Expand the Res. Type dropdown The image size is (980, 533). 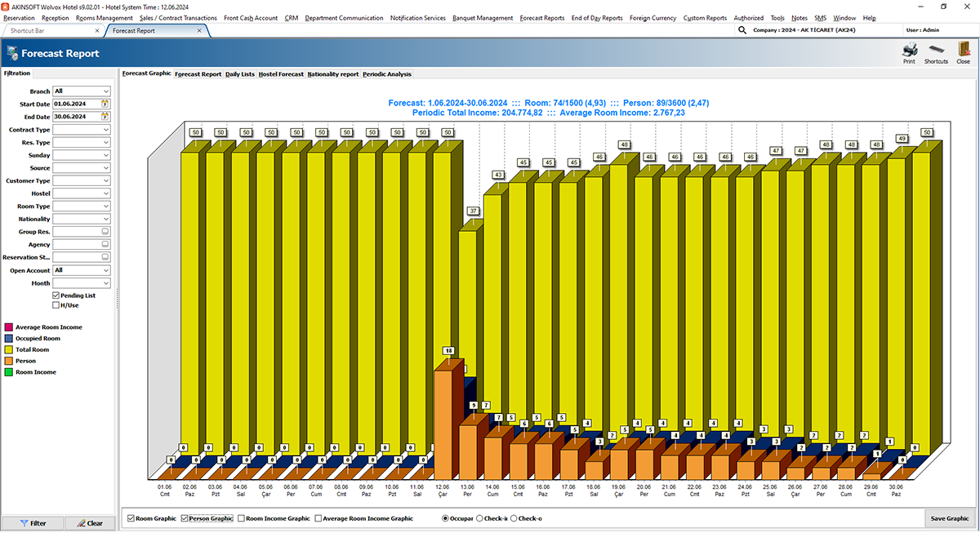[x=106, y=143]
